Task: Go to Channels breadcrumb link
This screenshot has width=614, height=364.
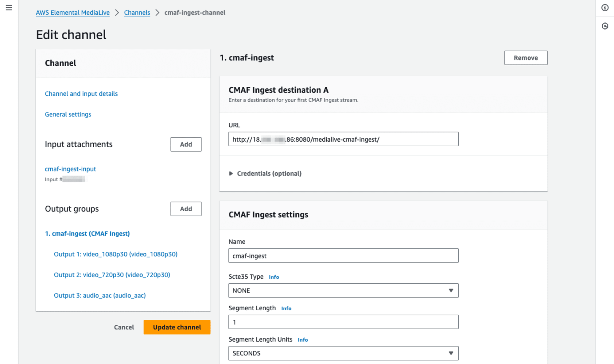Action: 137,13
